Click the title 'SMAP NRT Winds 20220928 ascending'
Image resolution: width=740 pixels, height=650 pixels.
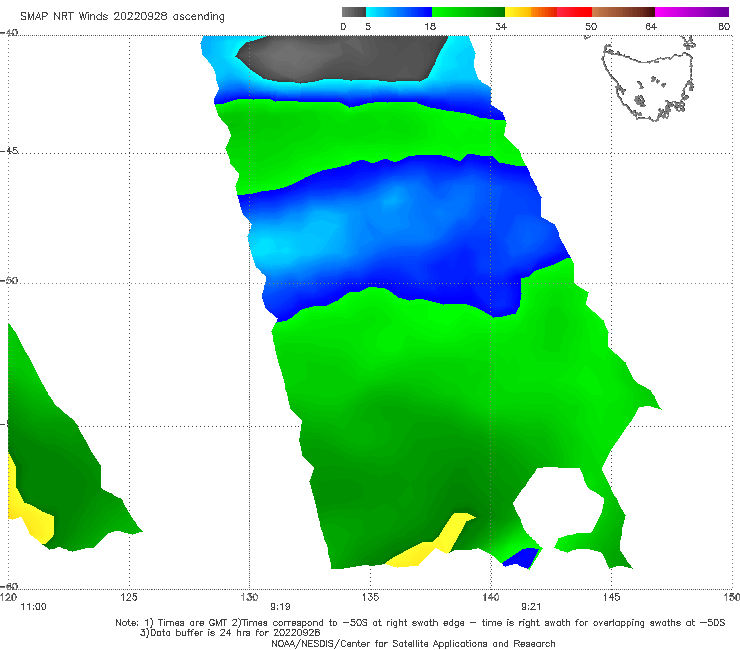122,16
